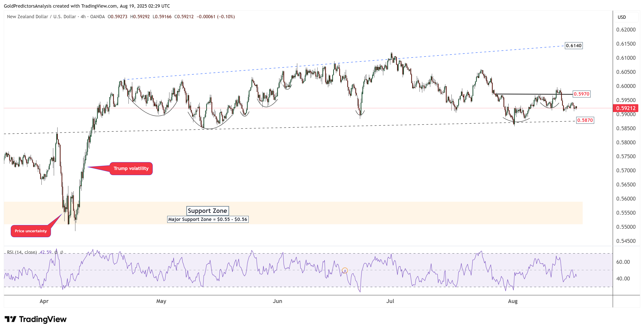Click 'New Zealand Dollar / U.S. Dollar' symbol title
This screenshot has height=331, width=644.
click(x=42, y=16)
